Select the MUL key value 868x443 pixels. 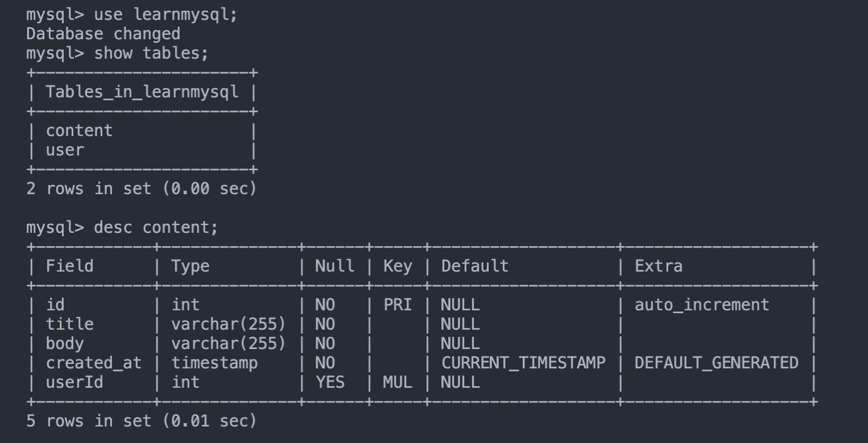click(397, 382)
